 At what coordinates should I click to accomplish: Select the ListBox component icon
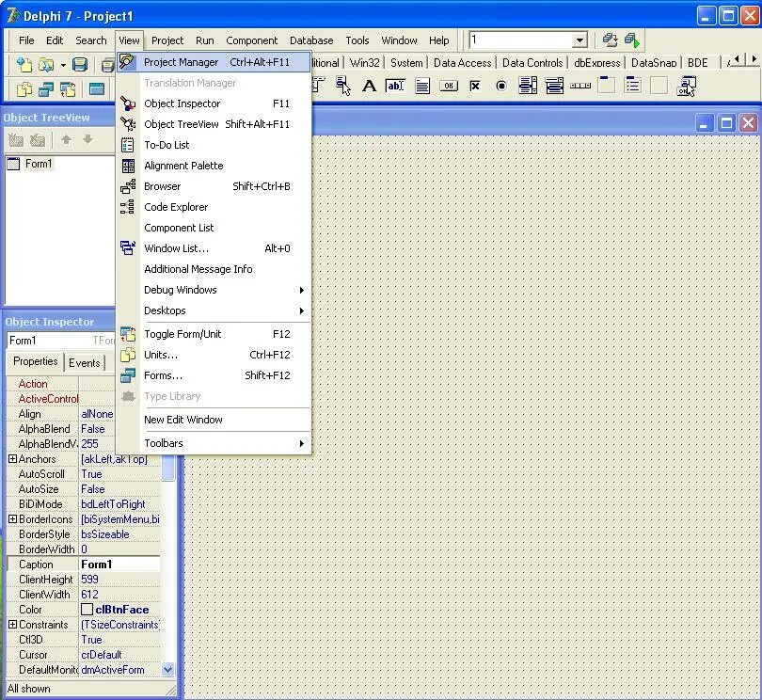(528, 86)
